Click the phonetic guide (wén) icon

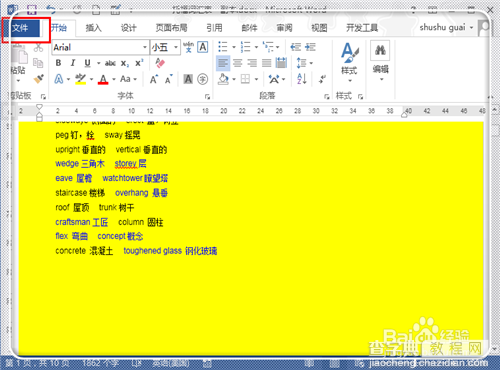188,47
